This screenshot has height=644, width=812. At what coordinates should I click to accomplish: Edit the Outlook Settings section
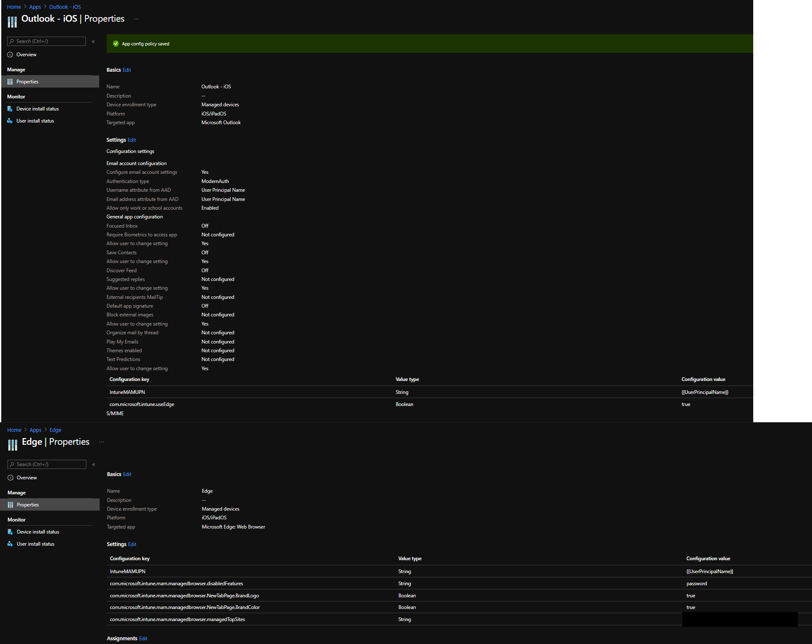132,140
